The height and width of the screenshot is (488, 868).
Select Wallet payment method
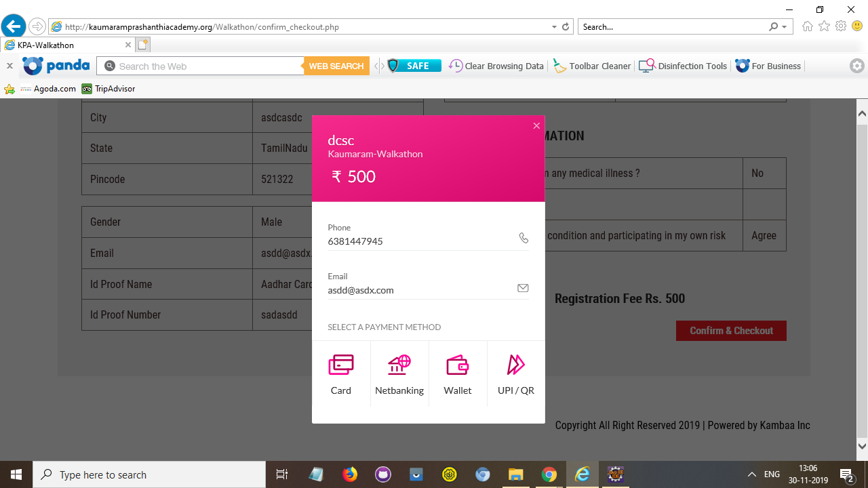click(x=458, y=374)
